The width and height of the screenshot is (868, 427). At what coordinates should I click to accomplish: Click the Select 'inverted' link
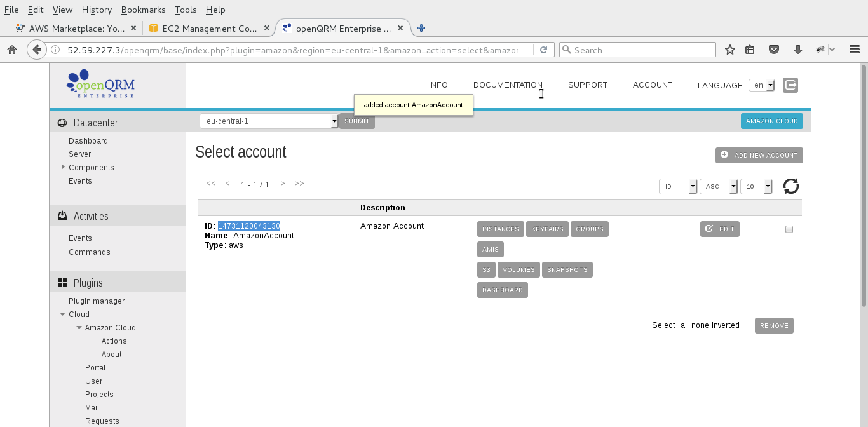click(x=726, y=325)
